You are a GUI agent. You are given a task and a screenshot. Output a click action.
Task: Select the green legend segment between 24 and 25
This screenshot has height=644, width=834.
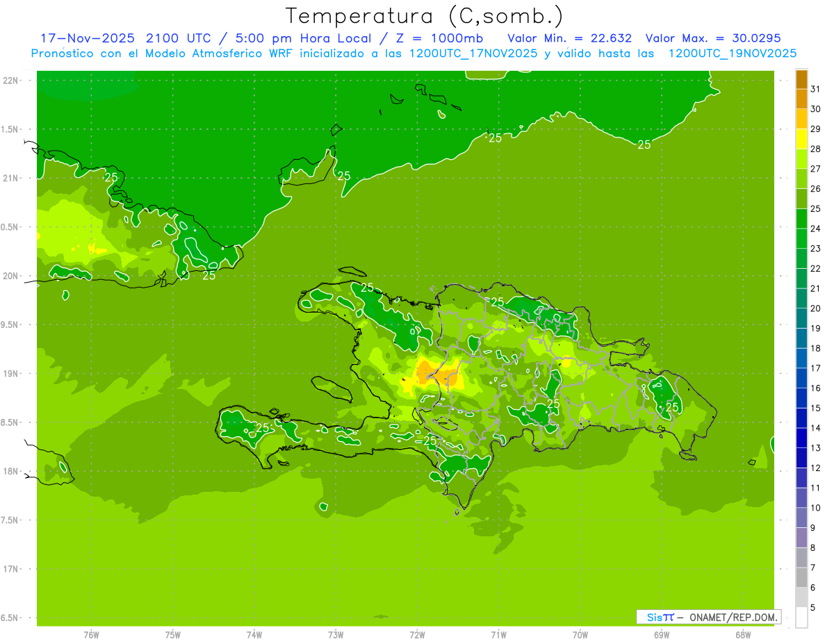(x=801, y=218)
